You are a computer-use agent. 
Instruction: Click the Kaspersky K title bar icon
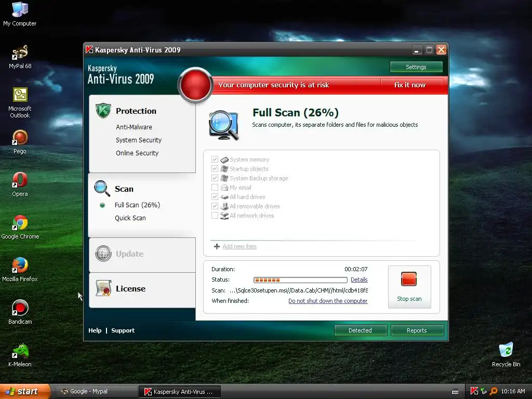click(89, 49)
